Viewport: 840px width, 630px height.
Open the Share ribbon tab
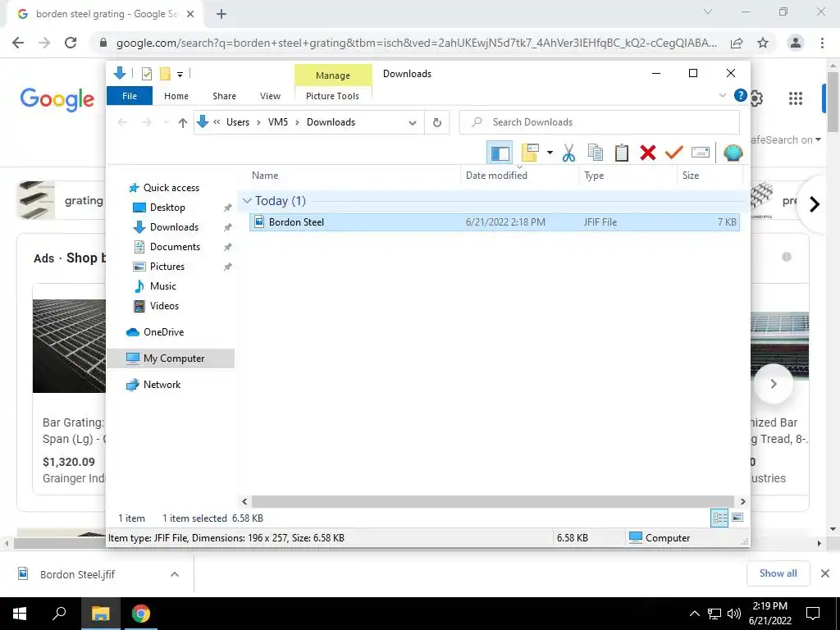pyautogui.click(x=224, y=96)
